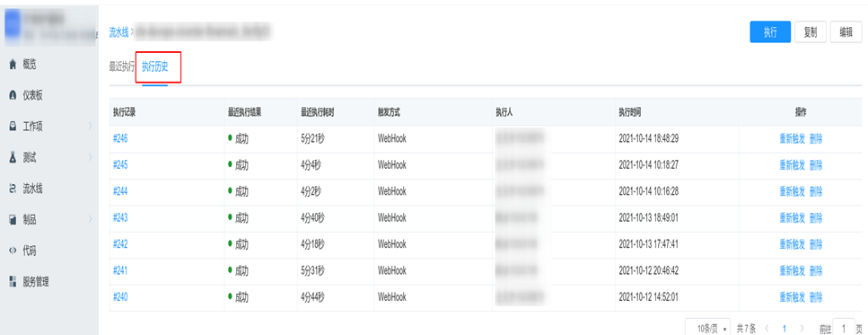Open the 流水线 pipeline icon in sidebar
Viewport: 868px width, 335px height.
click(13, 190)
